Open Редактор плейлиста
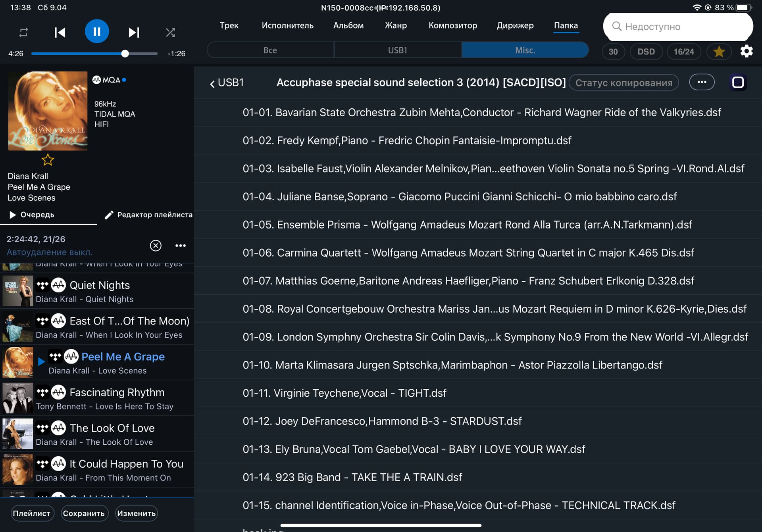The width and height of the screenshot is (762, 532). (148, 215)
